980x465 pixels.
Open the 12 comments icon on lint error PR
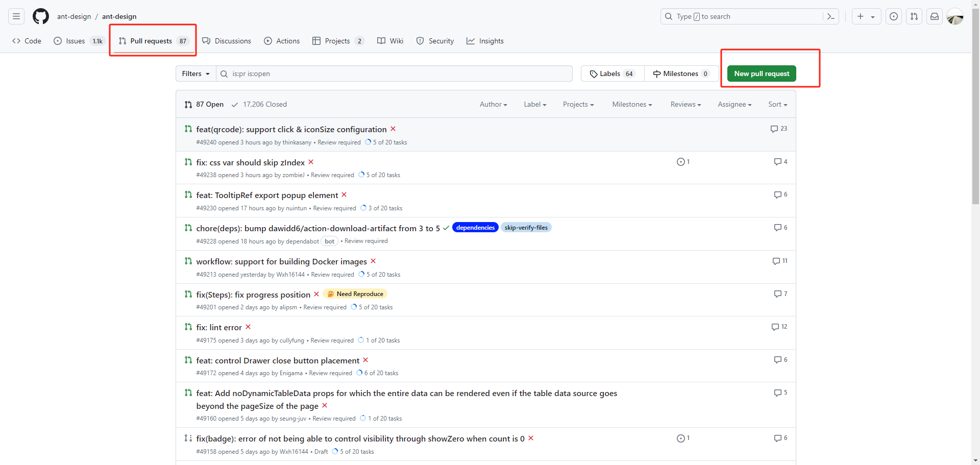(x=779, y=327)
